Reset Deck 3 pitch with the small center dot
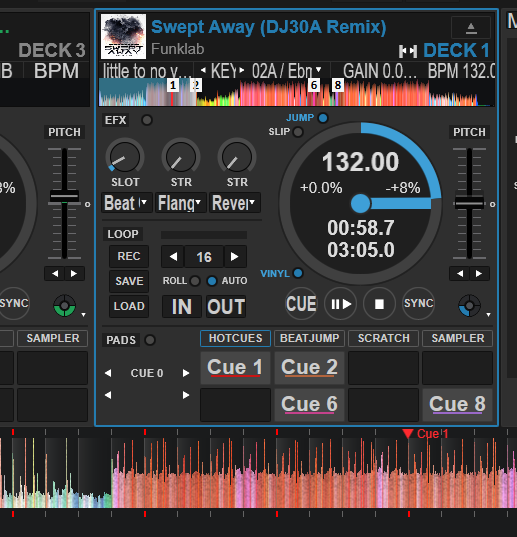Image resolution: width=517 pixels, height=537 pixels. (88, 204)
